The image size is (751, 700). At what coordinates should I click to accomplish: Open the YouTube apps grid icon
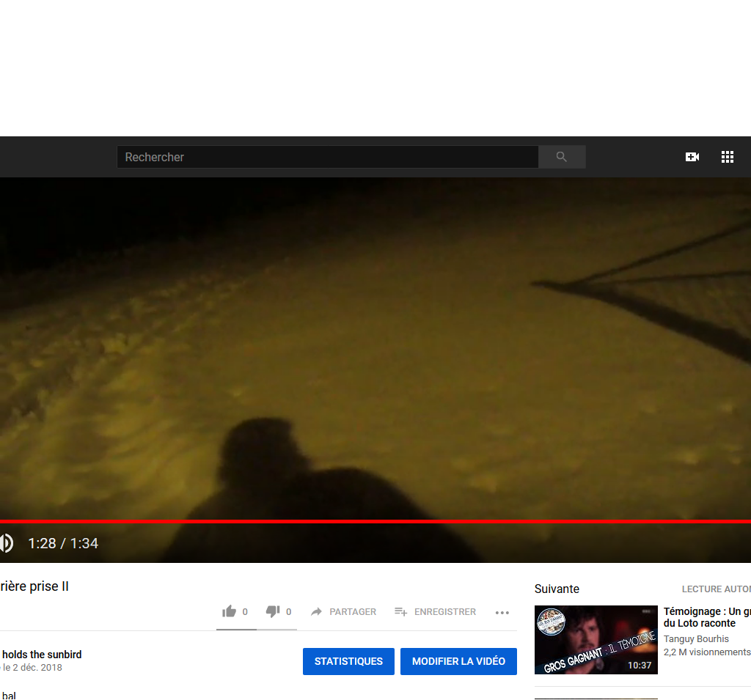tap(728, 157)
